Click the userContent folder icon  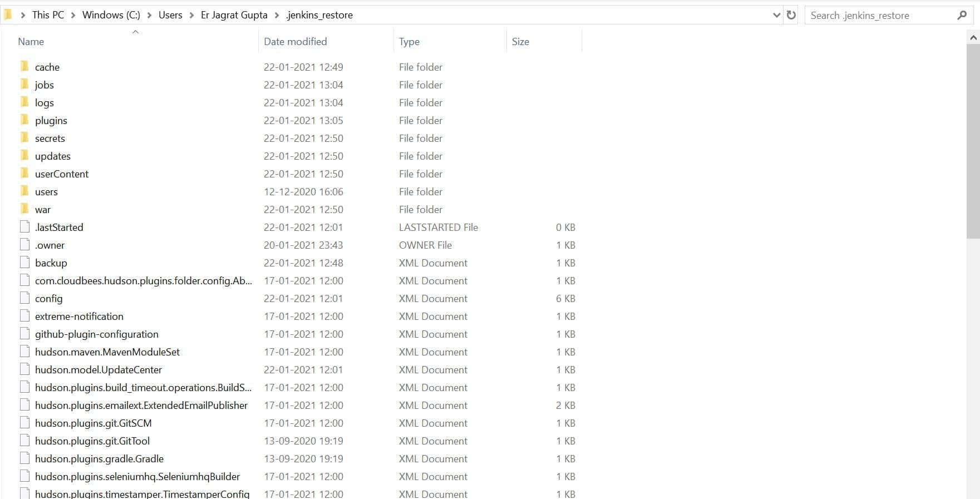click(x=24, y=174)
